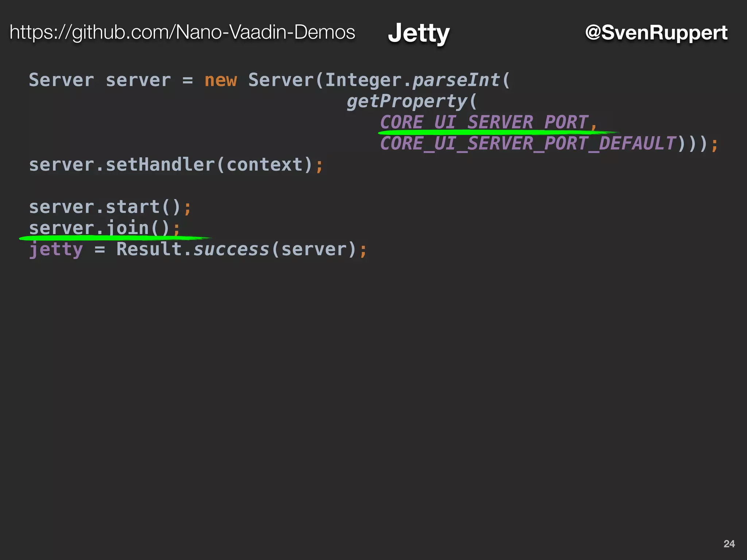Click the 'context' argument in setHandler
The image size is (747, 560).
tap(264, 165)
